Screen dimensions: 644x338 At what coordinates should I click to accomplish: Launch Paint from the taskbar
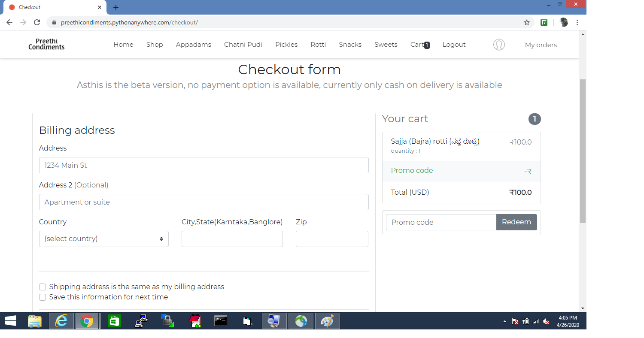click(327, 320)
